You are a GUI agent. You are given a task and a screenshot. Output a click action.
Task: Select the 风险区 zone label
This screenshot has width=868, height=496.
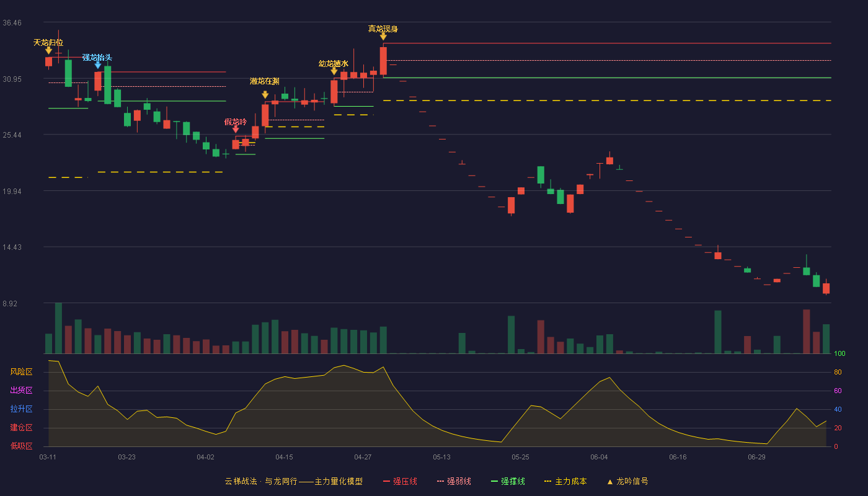coord(22,372)
